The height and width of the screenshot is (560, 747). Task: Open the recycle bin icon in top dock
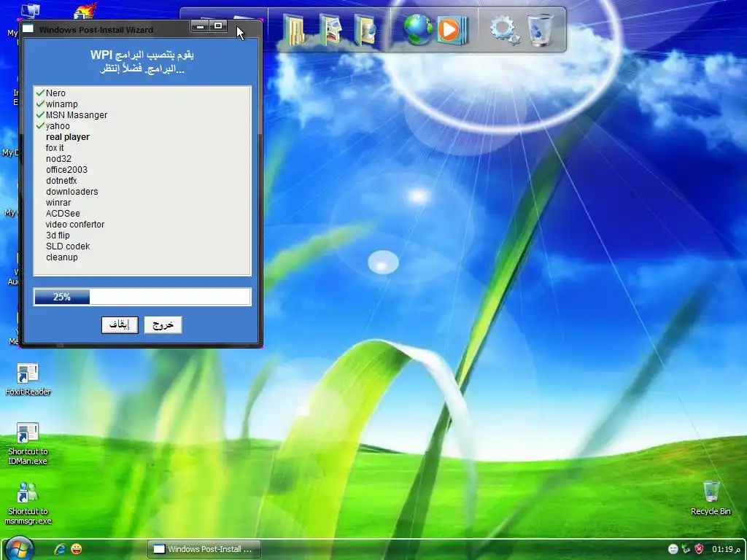tap(541, 29)
